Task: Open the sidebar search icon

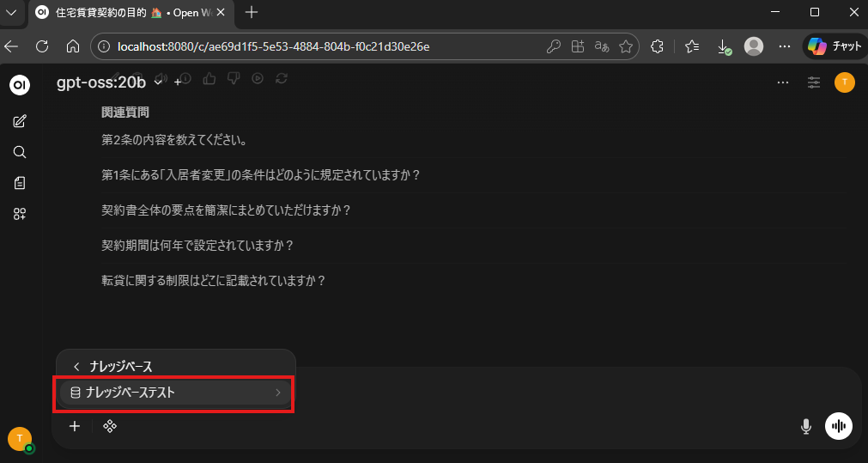Action: [x=20, y=152]
